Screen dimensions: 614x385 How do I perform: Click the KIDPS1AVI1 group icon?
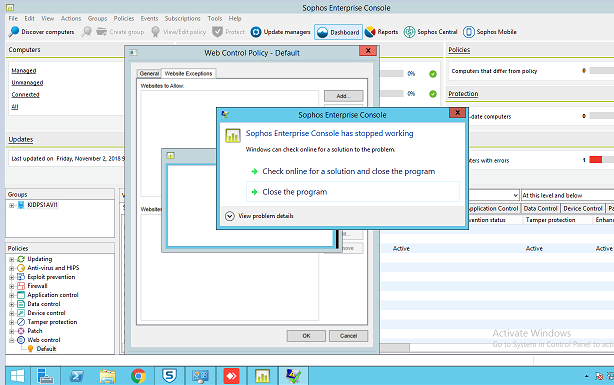(x=21, y=205)
